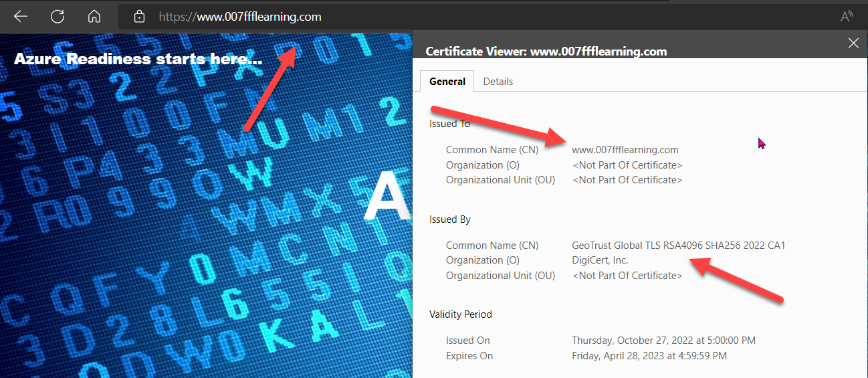The image size is (868, 378).
Task: Click the address bar URL field
Action: tap(401, 17)
